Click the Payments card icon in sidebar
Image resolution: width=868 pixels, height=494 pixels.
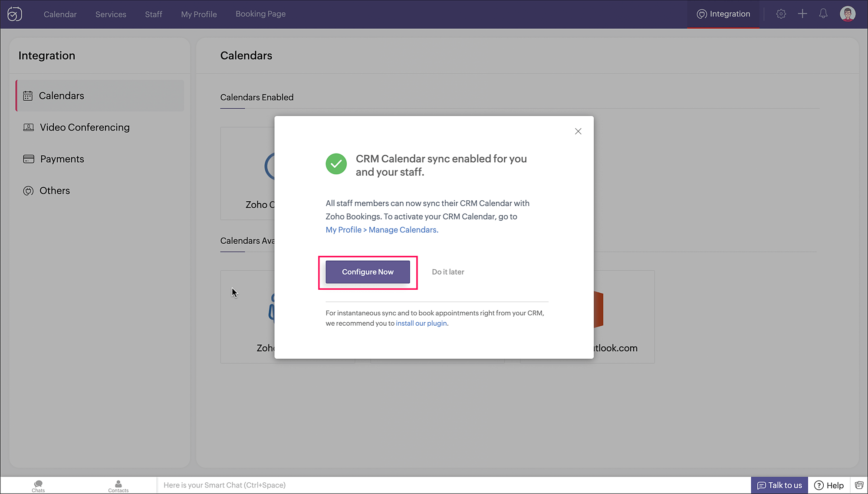(28, 159)
